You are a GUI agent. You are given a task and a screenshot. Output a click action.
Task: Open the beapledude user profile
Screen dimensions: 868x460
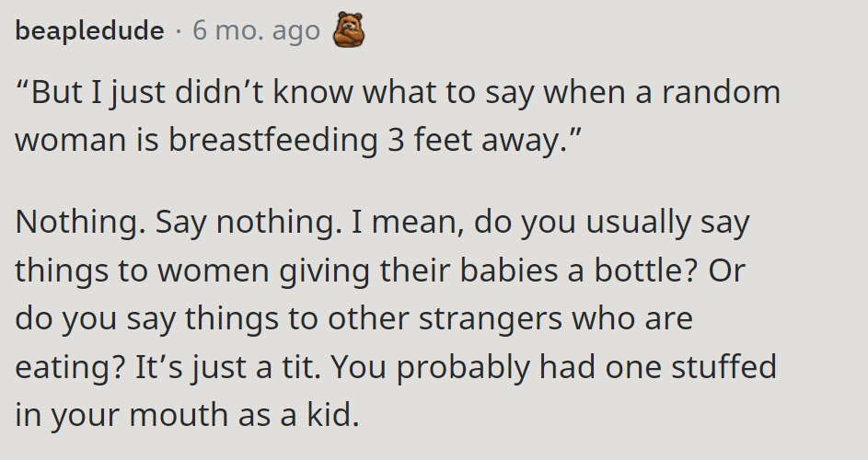pyautogui.click(x=89, y=30)
